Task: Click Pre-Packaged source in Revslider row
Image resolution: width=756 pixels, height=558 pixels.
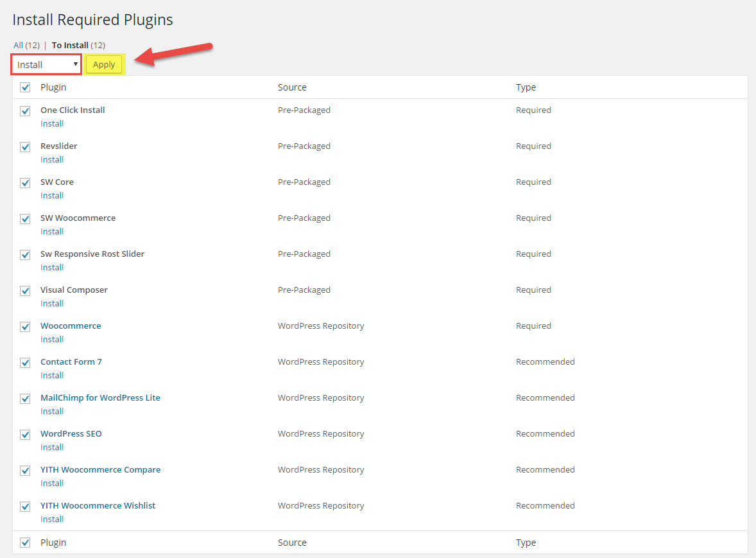Action: coord(304,146)
